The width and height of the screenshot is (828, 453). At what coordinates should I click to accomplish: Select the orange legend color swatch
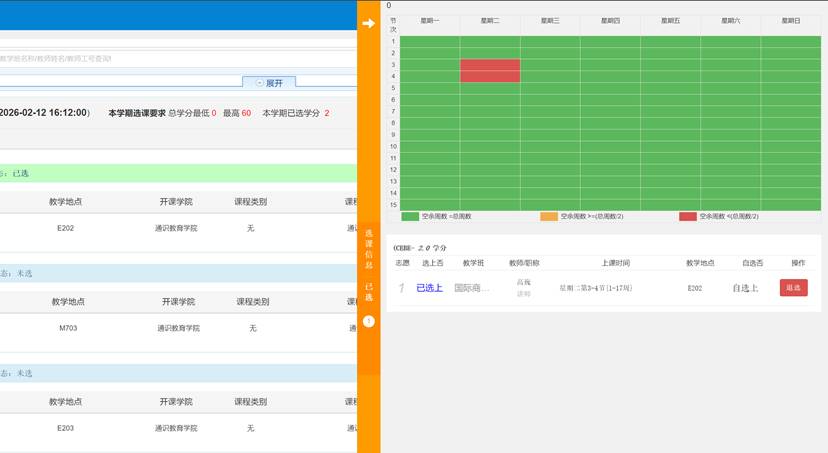coord(549,216)
